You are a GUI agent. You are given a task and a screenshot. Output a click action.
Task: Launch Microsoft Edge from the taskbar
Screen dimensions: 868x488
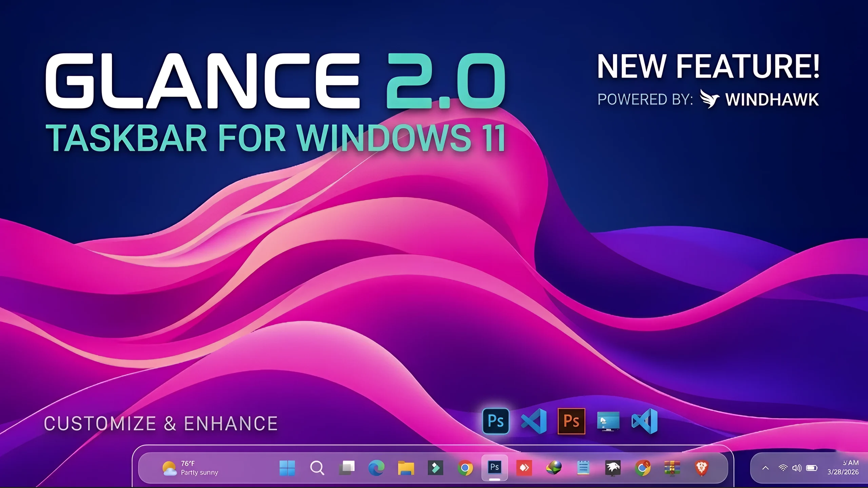point(376,468)
